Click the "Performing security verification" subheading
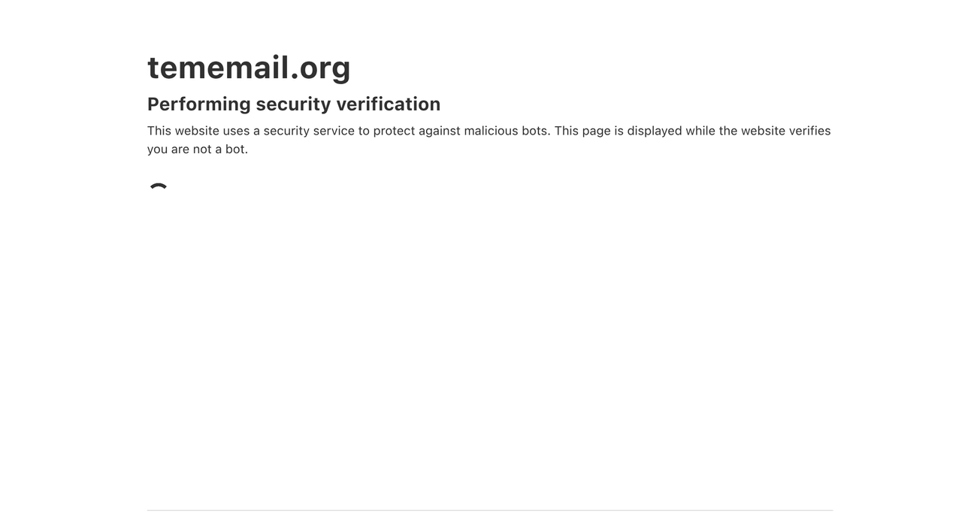Viewport: 980px width, 514px height. tap(294, 104)
